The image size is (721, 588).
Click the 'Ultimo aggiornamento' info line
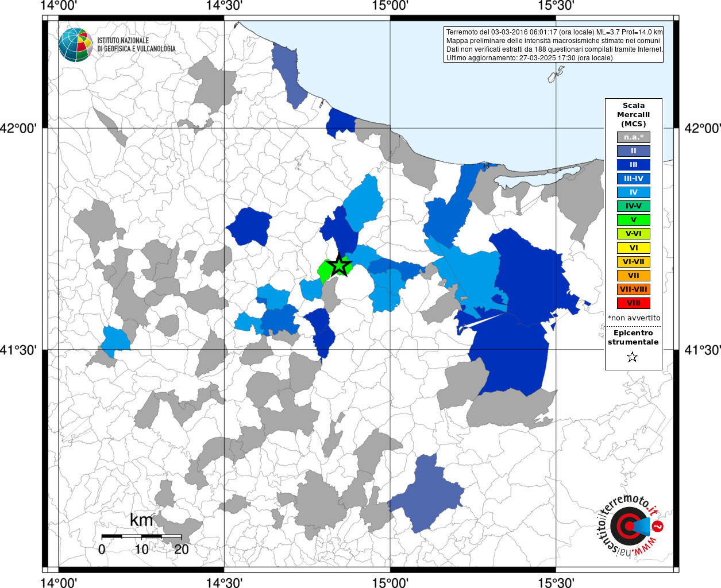click(530, 58)
